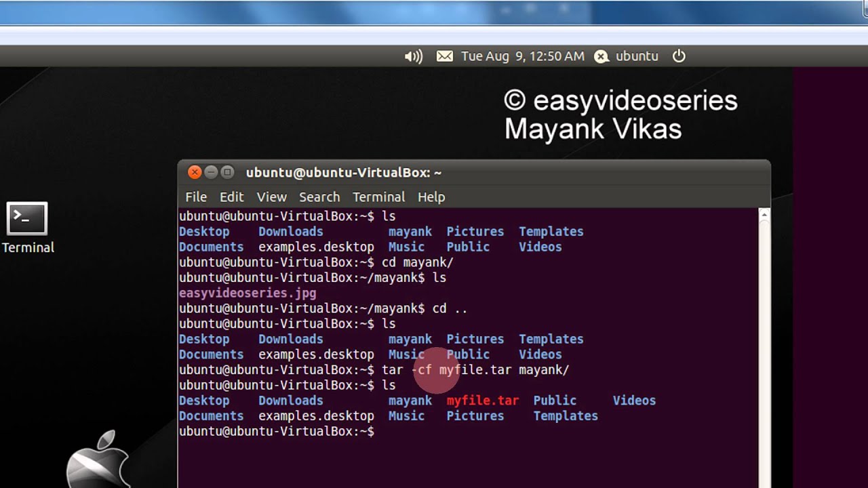The width and height of the screenshot is (868, 488).
Task: Click the cd mayank/ command line
Action: tap(418, 262)
